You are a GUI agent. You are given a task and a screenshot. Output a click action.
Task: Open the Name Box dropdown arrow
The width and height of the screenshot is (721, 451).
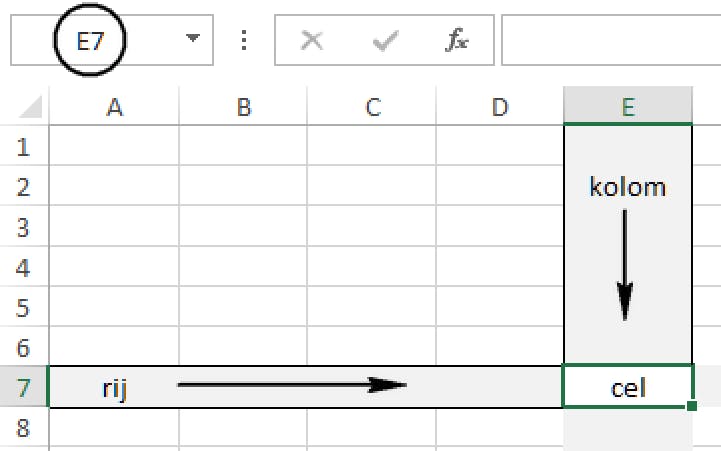pyautogui.click(x=192, y=41)
